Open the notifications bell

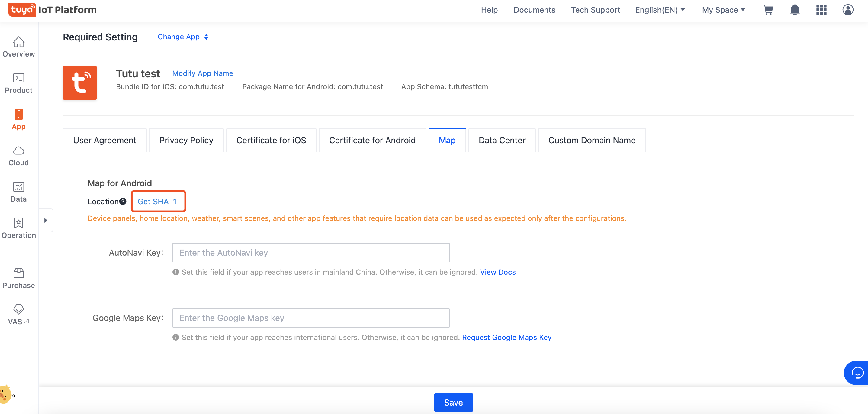(x=795, y=10)
